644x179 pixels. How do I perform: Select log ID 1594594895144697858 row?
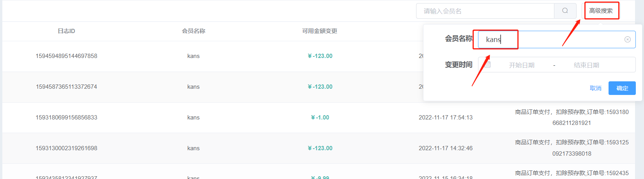tap(66, 56)
